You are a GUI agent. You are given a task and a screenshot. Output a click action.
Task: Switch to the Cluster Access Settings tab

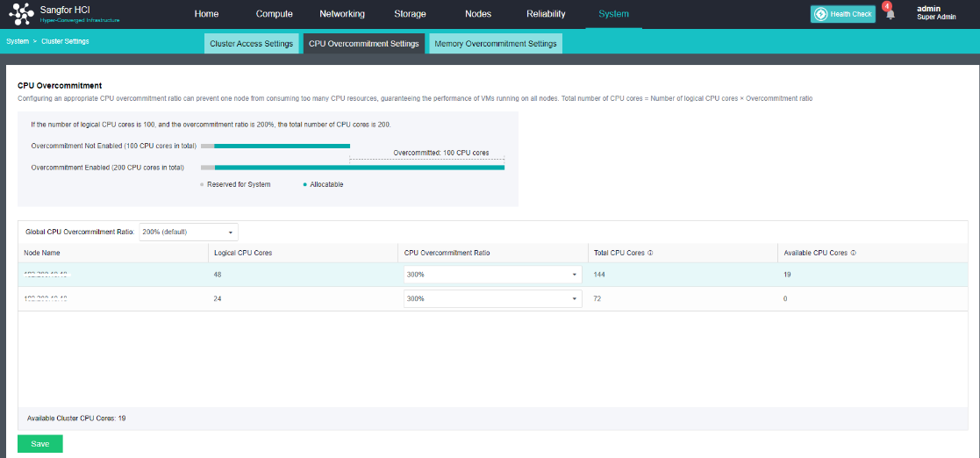point(251,44)
